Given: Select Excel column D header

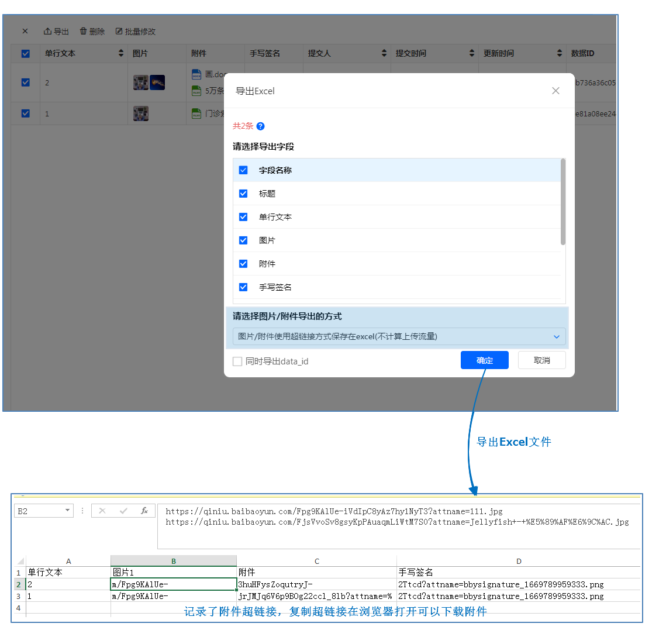Looking at the screenshot, I should [519, 561].
